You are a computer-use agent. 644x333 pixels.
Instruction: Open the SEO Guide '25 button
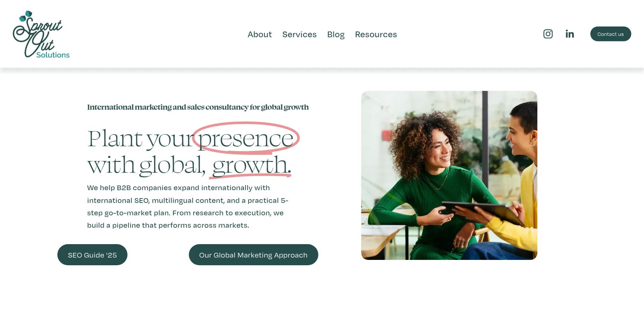coord(92,255)
